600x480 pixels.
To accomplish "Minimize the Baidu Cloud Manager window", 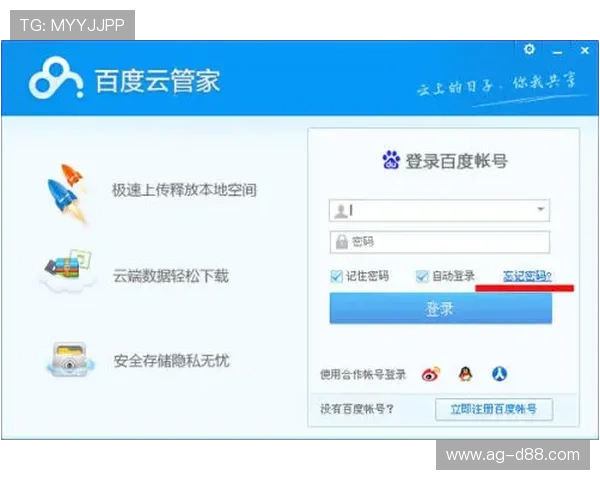I will point(558,52).
